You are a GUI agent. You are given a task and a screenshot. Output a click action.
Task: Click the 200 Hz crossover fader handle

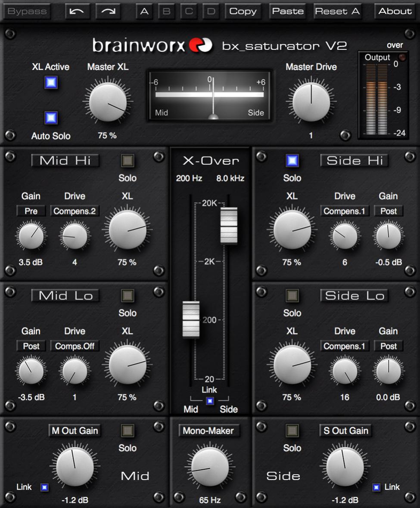click(191, 319)
